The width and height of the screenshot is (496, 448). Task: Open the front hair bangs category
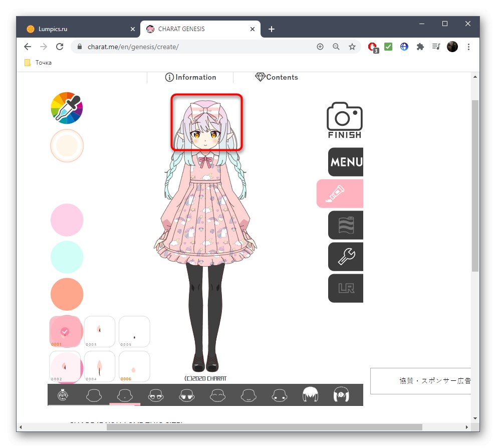point(310,395)
